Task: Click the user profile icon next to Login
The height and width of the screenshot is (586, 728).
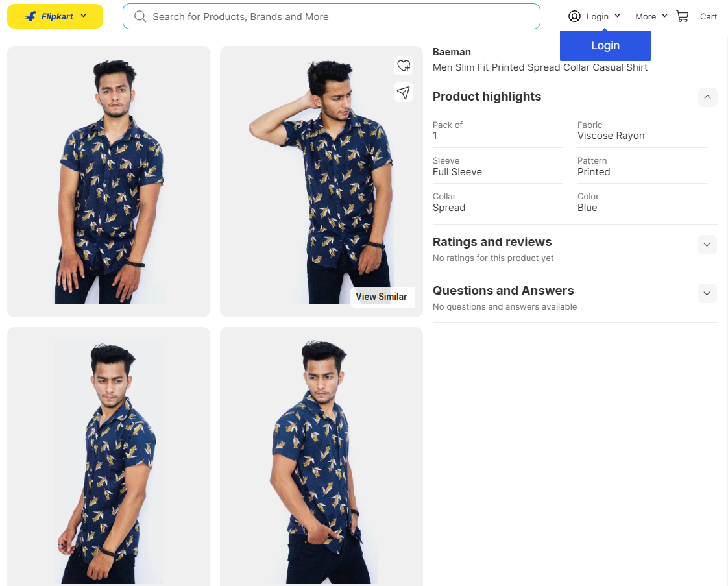Action: click(x=573, y=16)
